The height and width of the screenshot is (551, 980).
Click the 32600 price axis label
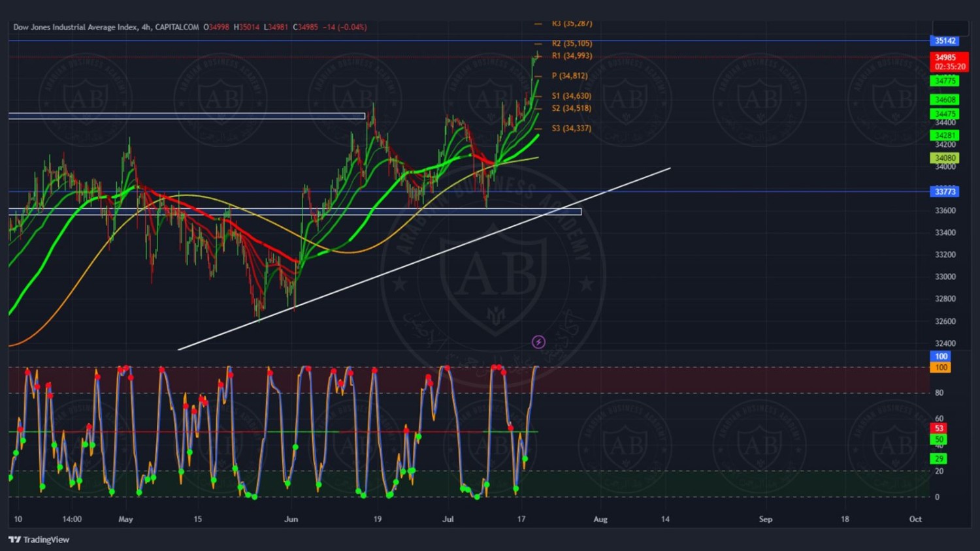click(x=945, y=321)
